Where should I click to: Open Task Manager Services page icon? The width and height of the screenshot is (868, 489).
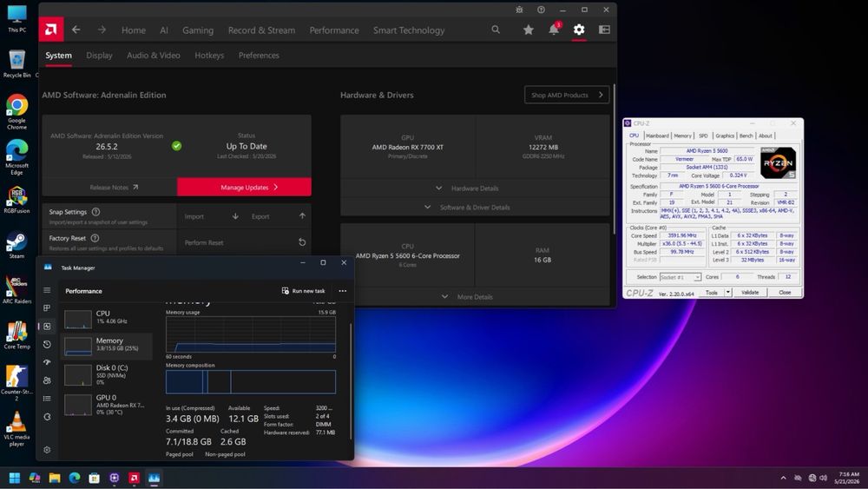(47, 417)
